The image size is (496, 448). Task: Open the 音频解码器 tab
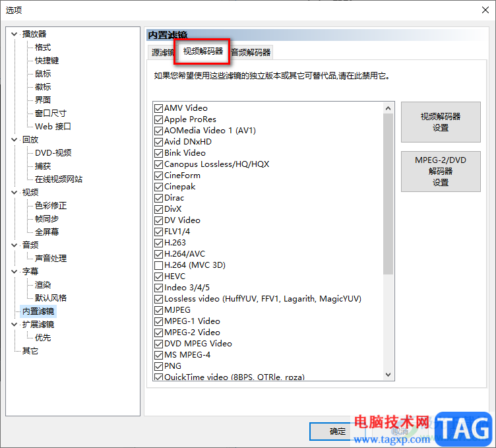[251, 52]
